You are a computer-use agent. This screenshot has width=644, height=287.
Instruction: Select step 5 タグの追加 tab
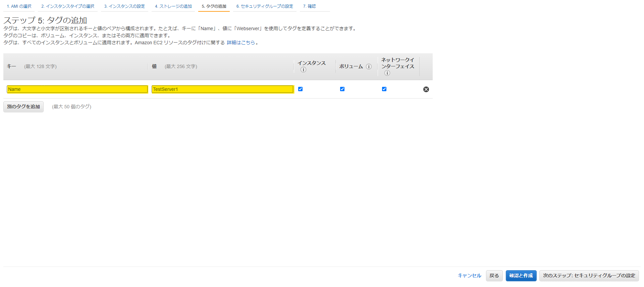pyautogui.click(x=214, y=6)
